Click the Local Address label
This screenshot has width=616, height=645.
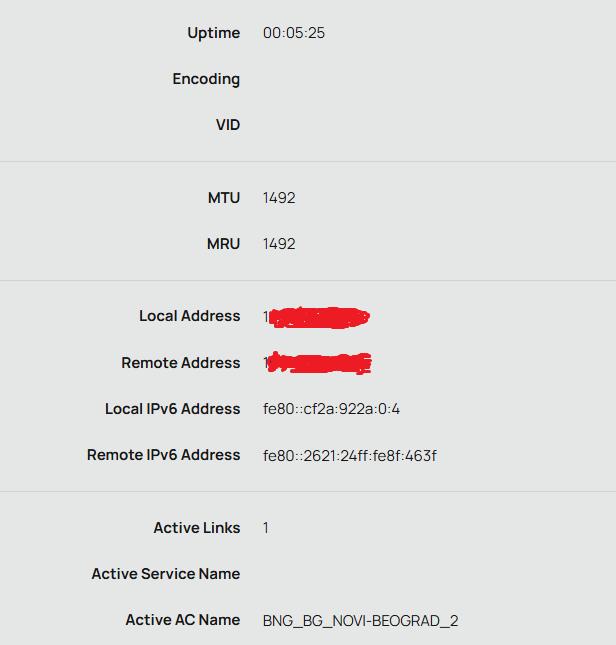tap(189, 316)
